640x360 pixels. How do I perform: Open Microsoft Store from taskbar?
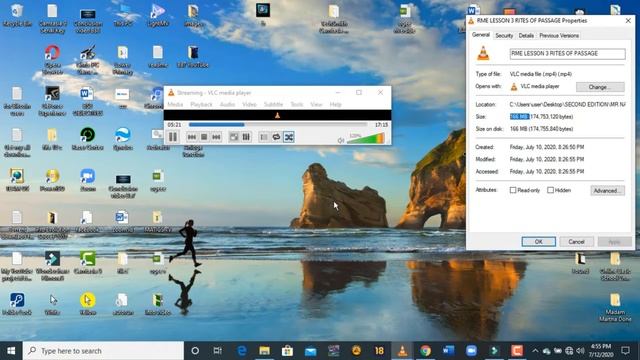(287, 351)
